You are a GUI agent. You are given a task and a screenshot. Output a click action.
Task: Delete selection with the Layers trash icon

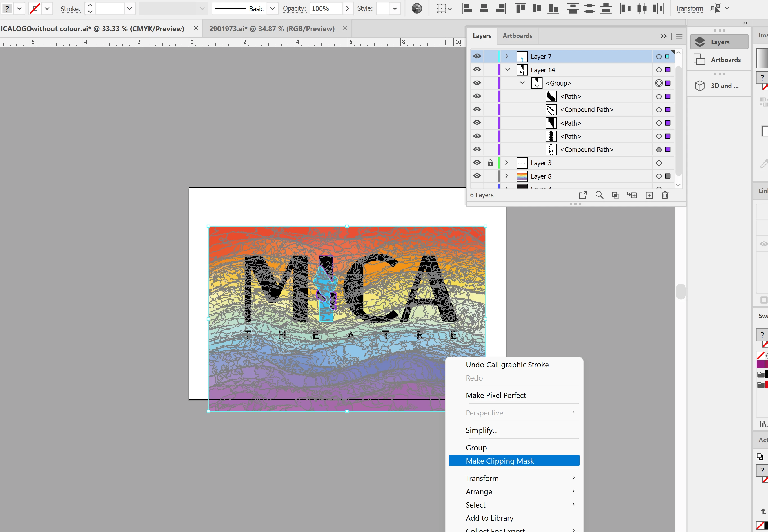[x=665, y=195]
